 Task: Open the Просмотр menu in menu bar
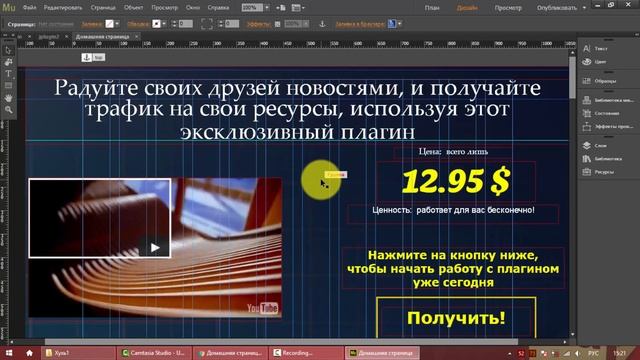[164, 8]
